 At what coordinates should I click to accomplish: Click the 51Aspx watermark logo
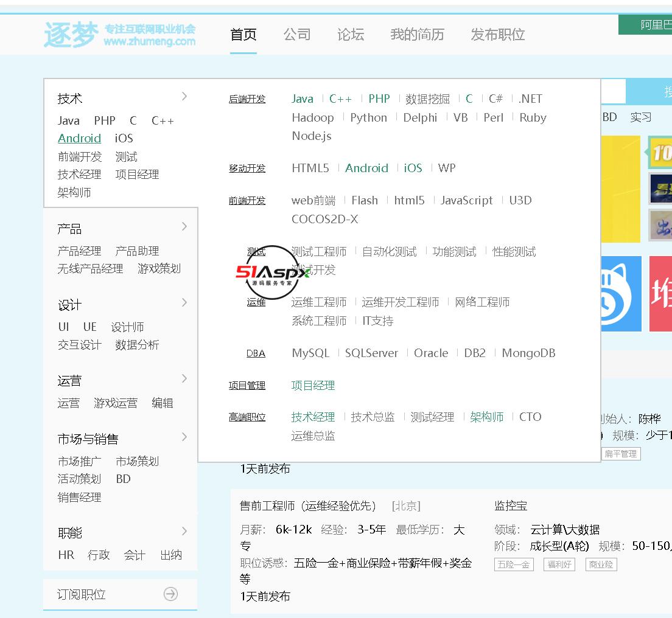[x=271, y=273]
